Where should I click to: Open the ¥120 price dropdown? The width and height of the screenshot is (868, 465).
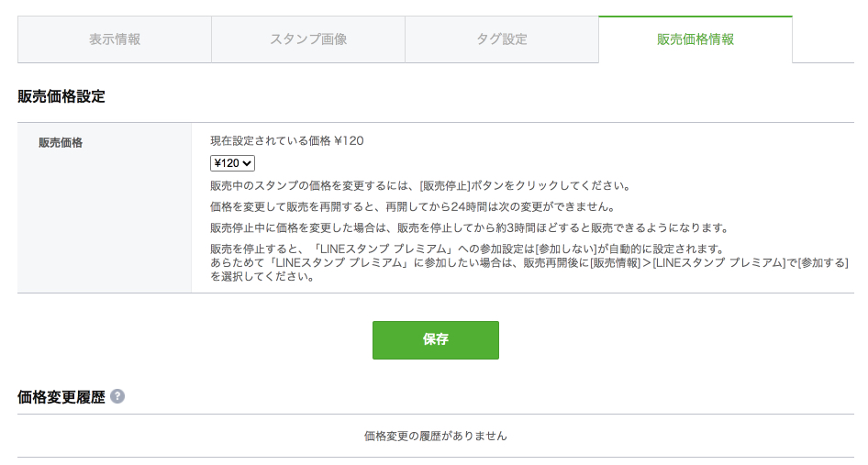(x=232, y=163)
